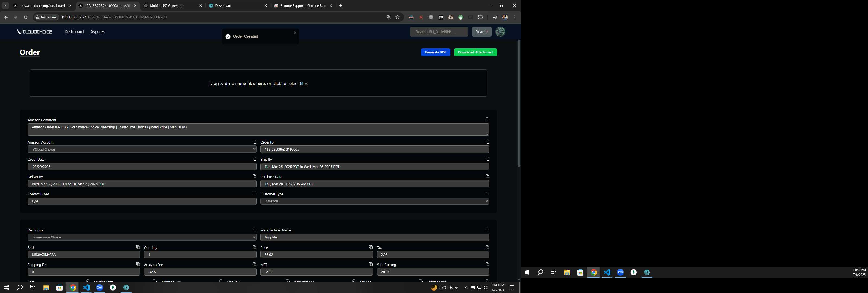Copy the MFT value

[x=371, y=264]
